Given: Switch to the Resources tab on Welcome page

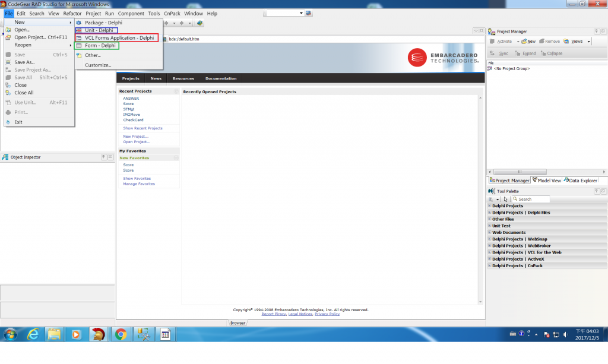Looking at the screenshot, I should point(183,78).
